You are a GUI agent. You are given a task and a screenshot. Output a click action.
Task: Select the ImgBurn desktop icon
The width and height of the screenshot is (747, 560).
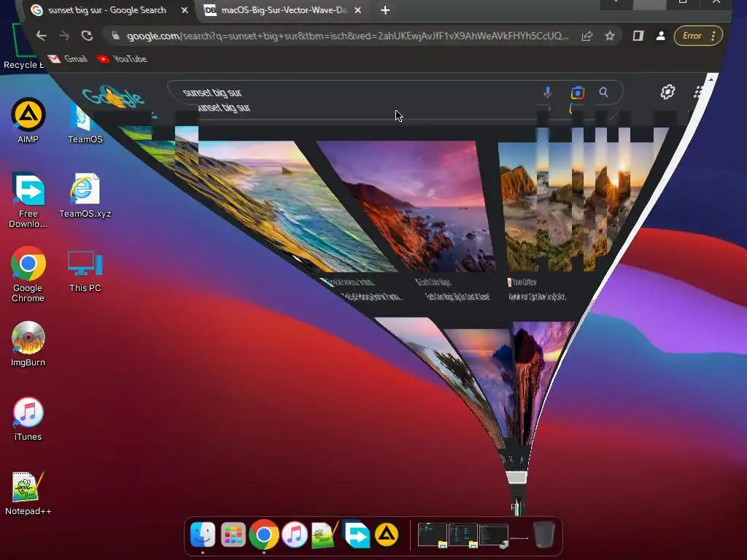point(28,344)
